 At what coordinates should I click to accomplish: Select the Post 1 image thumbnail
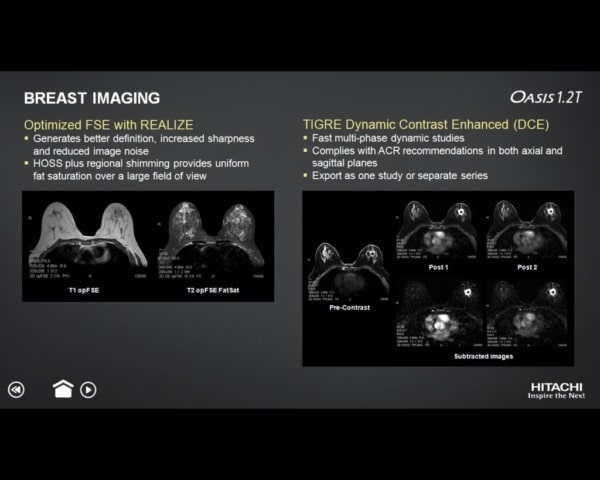coord(437,230)
